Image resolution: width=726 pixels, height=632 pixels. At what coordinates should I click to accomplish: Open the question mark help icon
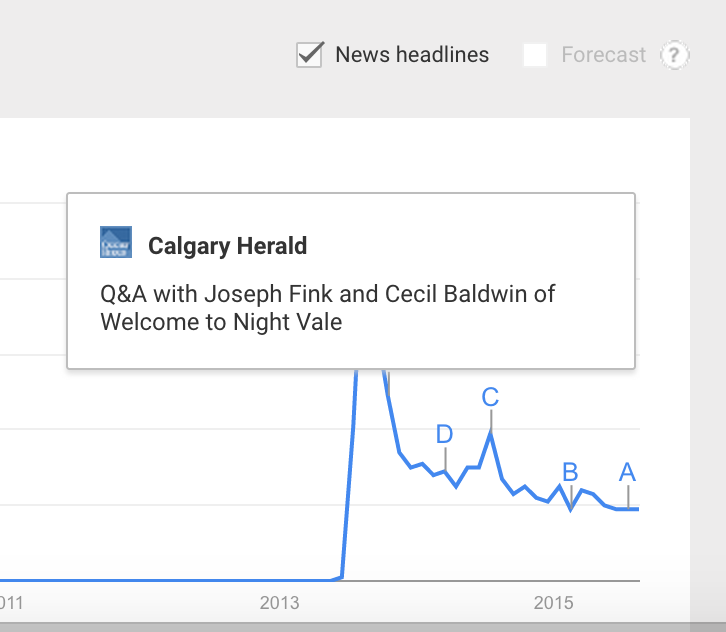click(x=675, y=55)
